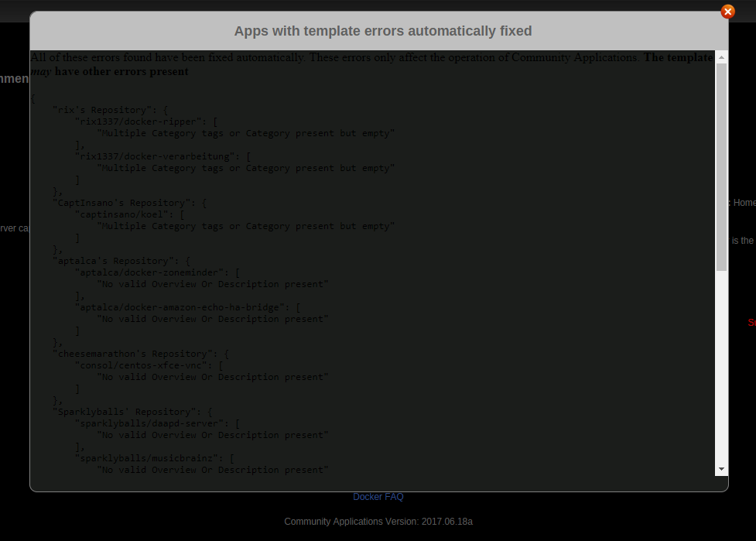Viewport: 756px width, 541px height.
Task: Click the rix1337/docker-ripper line
Action: 146,122
